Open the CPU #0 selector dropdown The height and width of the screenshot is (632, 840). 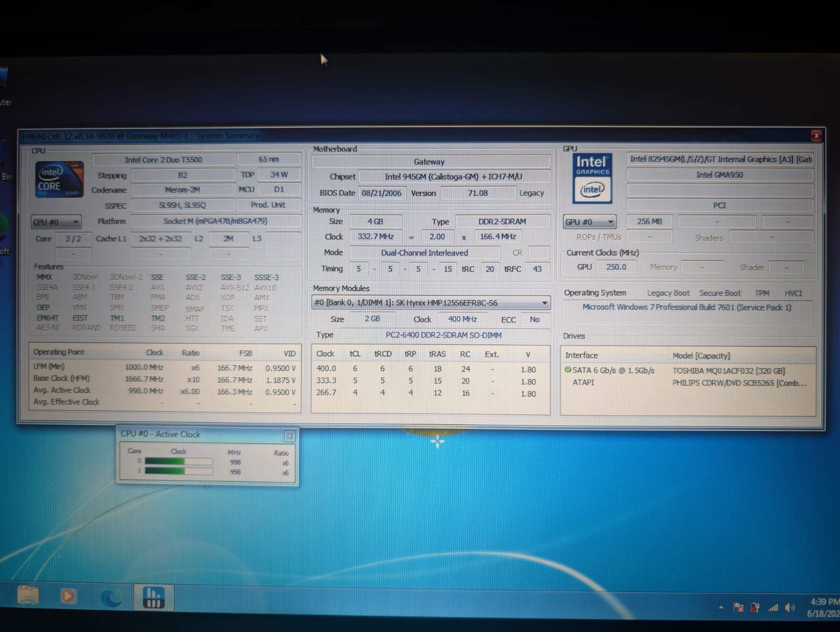point(56,222)
